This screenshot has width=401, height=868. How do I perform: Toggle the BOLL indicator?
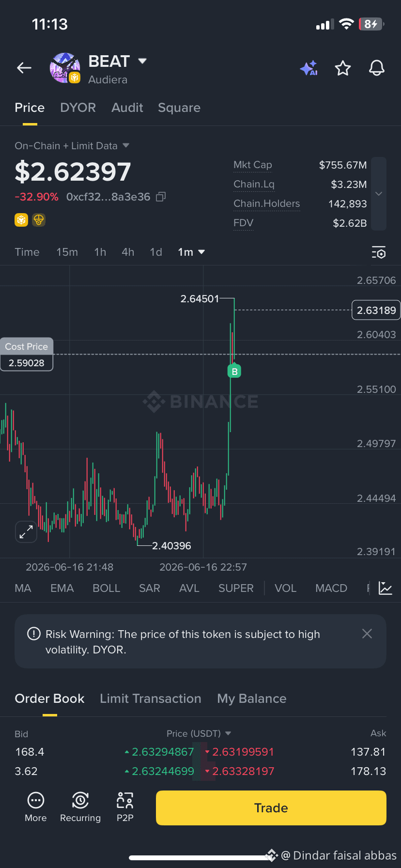point(106,588)
